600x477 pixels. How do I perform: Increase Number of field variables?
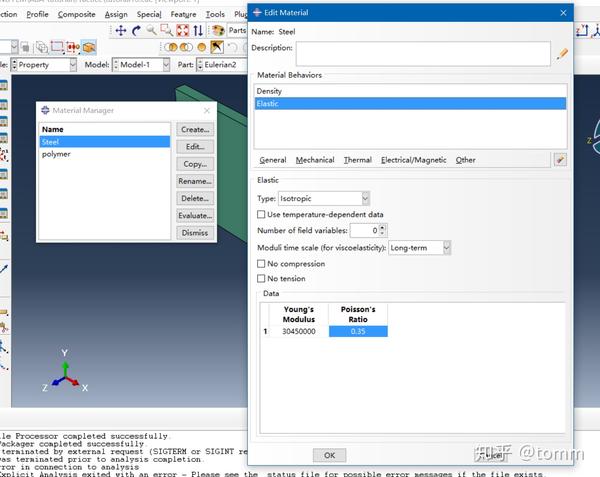[x=382, y=227]
